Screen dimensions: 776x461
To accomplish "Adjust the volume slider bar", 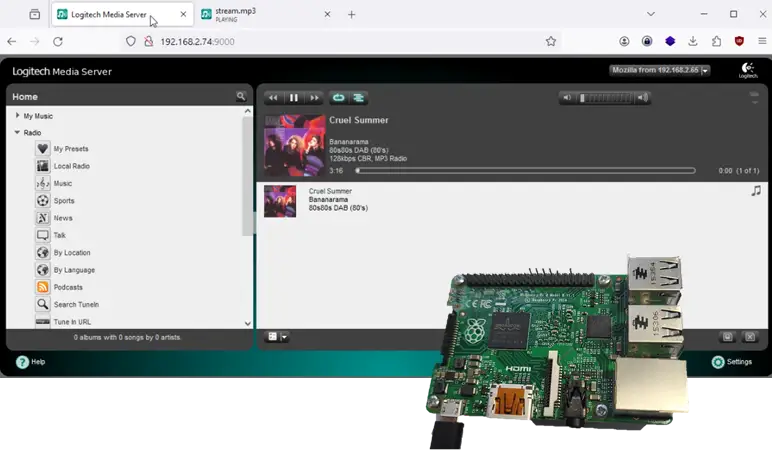I will click(604, 98).
